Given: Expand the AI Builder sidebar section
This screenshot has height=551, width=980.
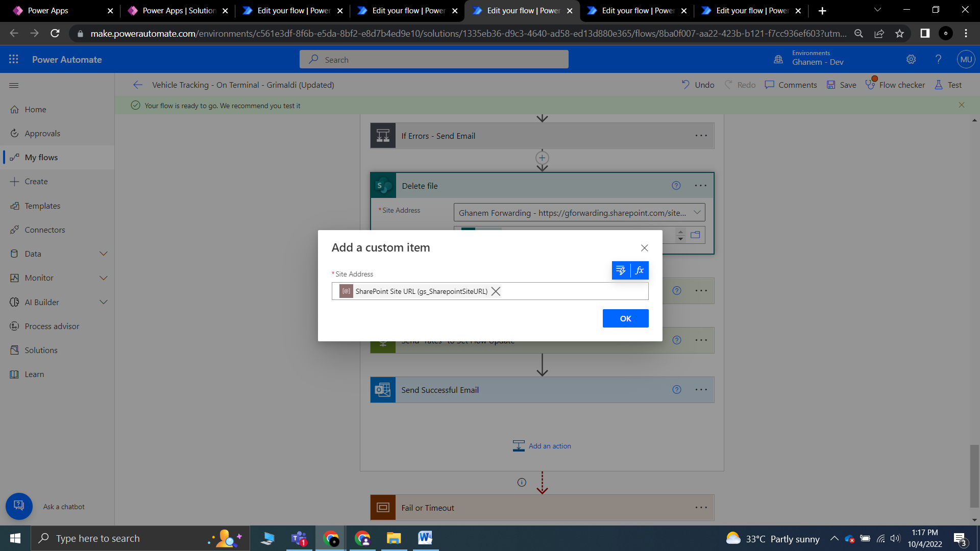Looking at the screenshot, I should (x=104, y=302).
